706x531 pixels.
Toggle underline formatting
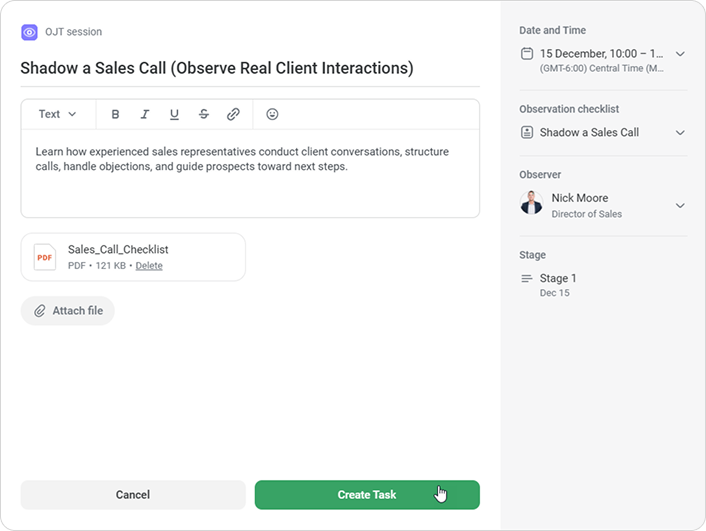tap(174, 115)
